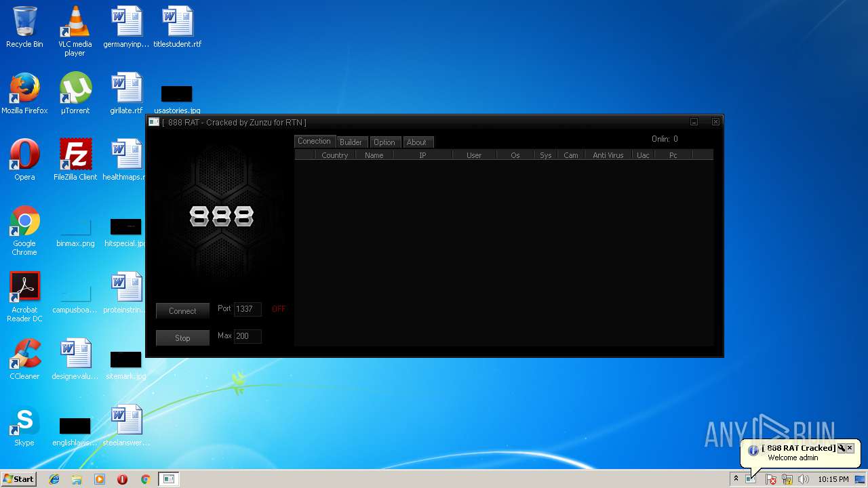
Task: Close the 888 RAT Cracked balloon
Action: point(850,448)
